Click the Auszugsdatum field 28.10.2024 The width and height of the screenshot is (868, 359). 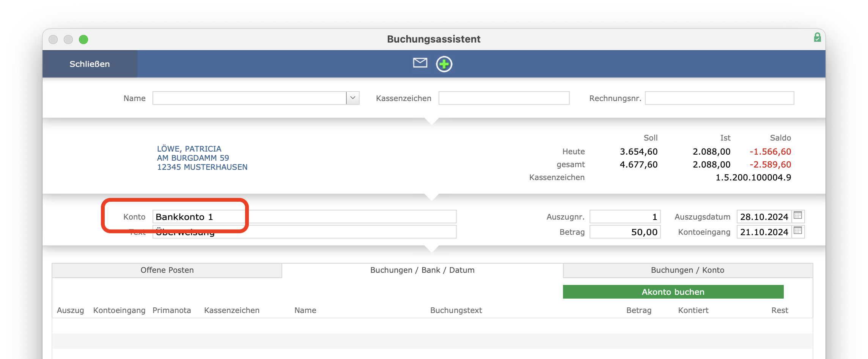pyautogui.click(x=764, y=217)
